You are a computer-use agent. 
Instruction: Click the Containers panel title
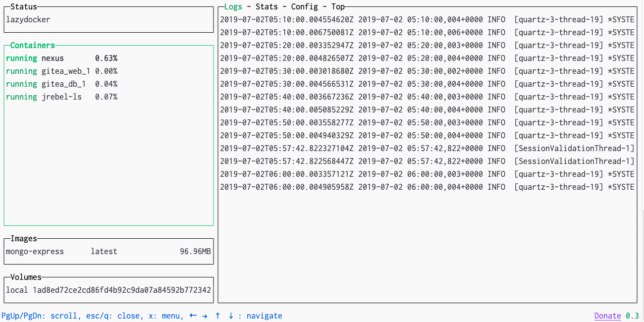coord(32,46)
